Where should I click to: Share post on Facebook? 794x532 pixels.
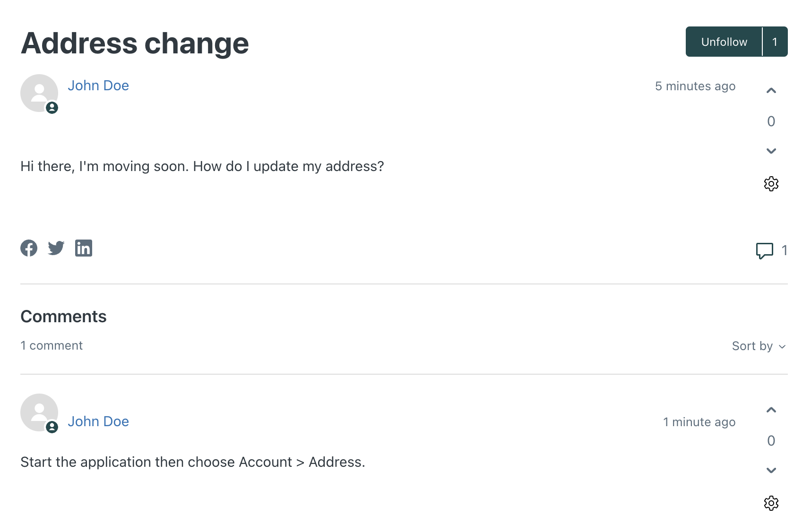pos(29,248)
